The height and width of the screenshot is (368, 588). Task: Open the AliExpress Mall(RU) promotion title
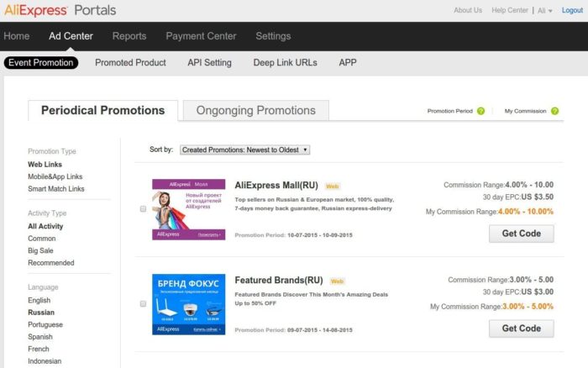click(276, 186)
